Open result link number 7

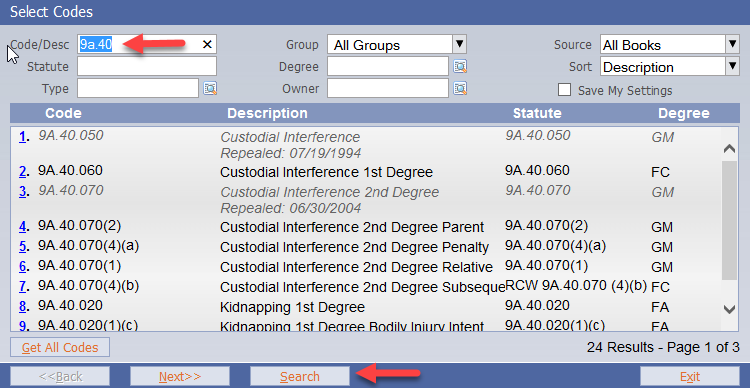click(x=22, y=287)
